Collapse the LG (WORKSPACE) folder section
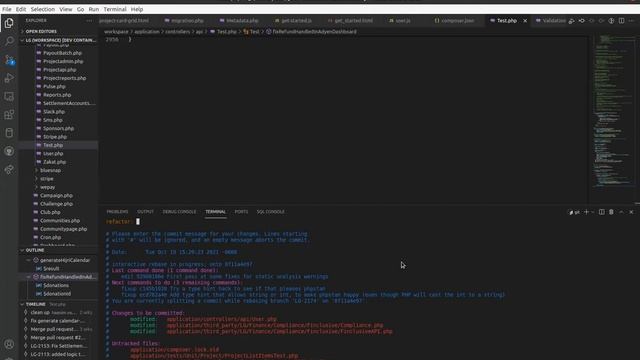This screenshot has height=360, width=640. (58, 40)
